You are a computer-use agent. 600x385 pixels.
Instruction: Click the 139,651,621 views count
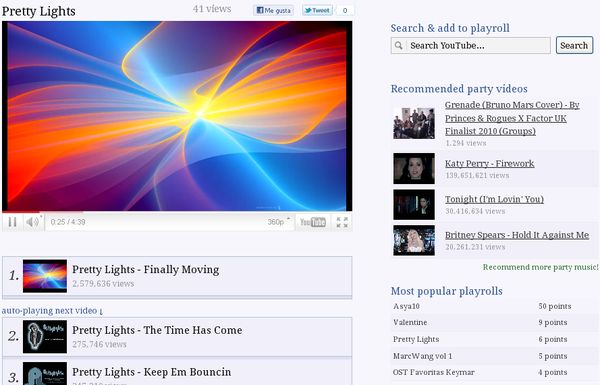coord(477,175)
